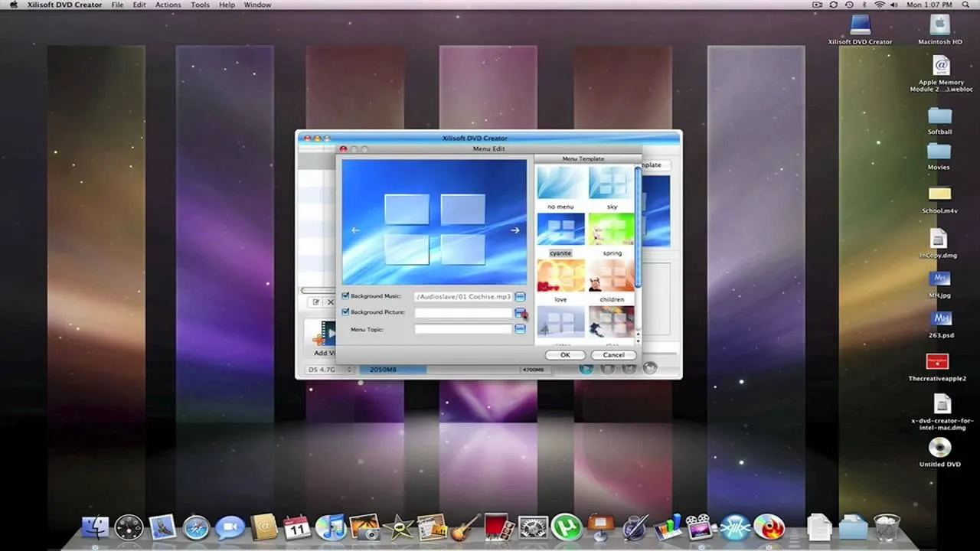Open Photo Booth from the Dock
This screenshot has height=551, width=980.
click(498, 527)
